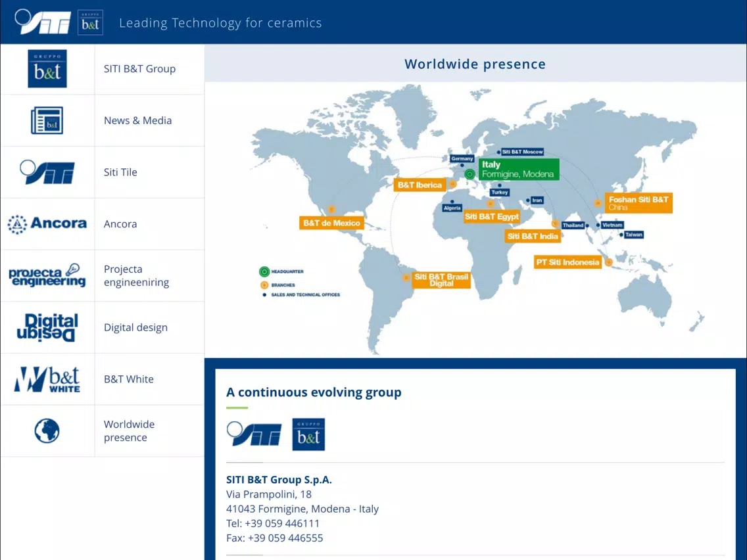Screen dimensions: 747x560
Task: Click the Via Prampolini, 18 address line
Action: (269, 494)
